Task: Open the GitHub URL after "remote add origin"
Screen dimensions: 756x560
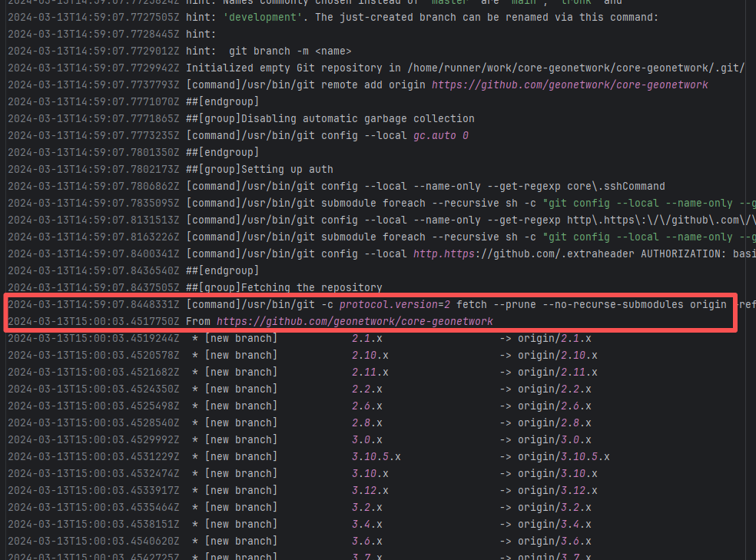Action: [x=569, y=84]
